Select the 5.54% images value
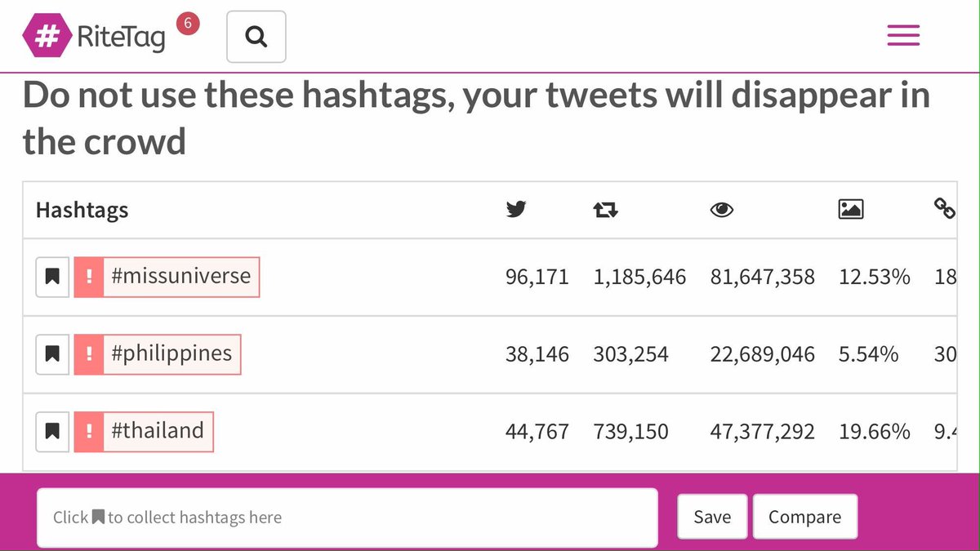This screenshot has height=551, width=980. click(869, 354)
